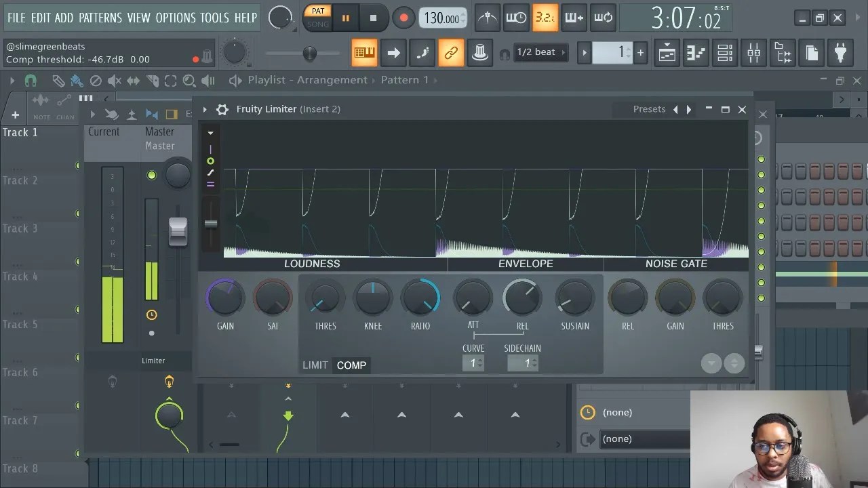Stop playback with the stop button

click(x=373, y=18)
